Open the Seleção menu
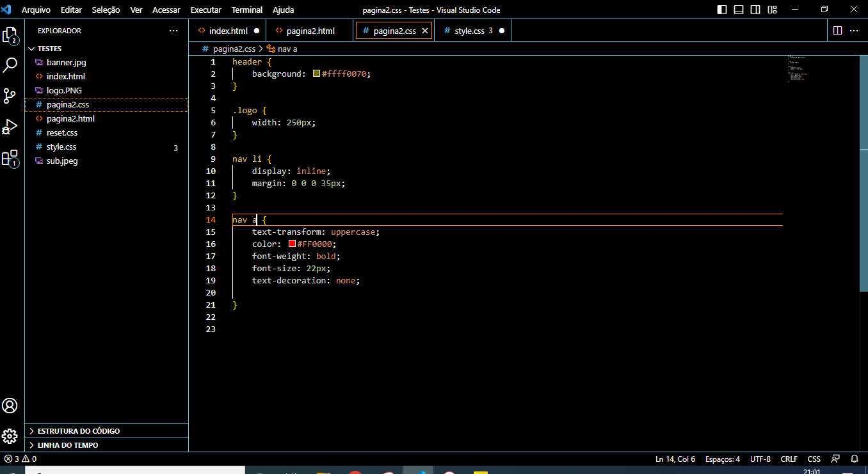 106,10
